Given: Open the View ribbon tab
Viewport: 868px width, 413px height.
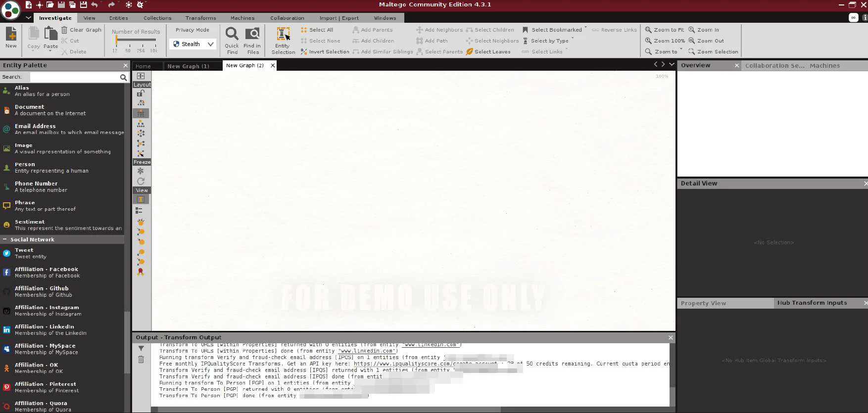Looking at the screenshot, I should click(x=90, y=18).
